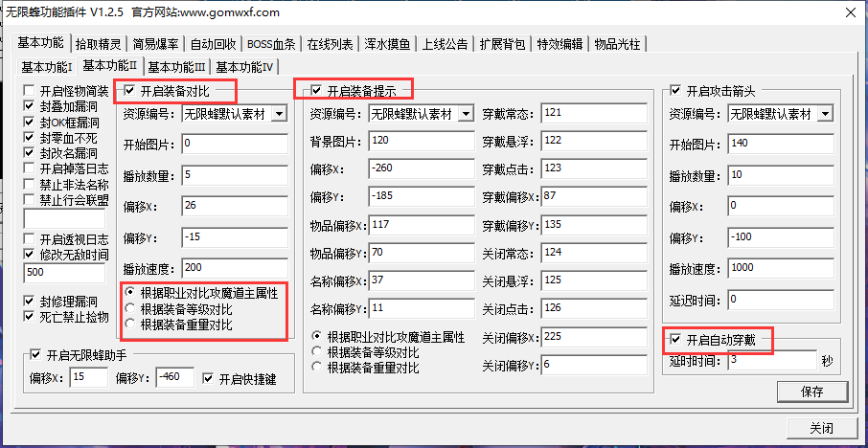The image size is (868, 448).
Task: Open 资源编号 dropdown under 开启攻击箭头
Action: click(825, 114)
